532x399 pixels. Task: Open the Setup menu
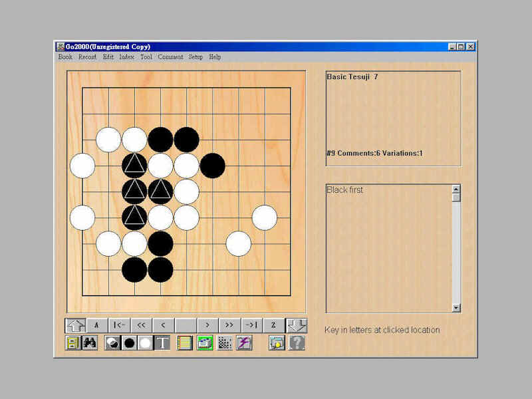point(196,57)
